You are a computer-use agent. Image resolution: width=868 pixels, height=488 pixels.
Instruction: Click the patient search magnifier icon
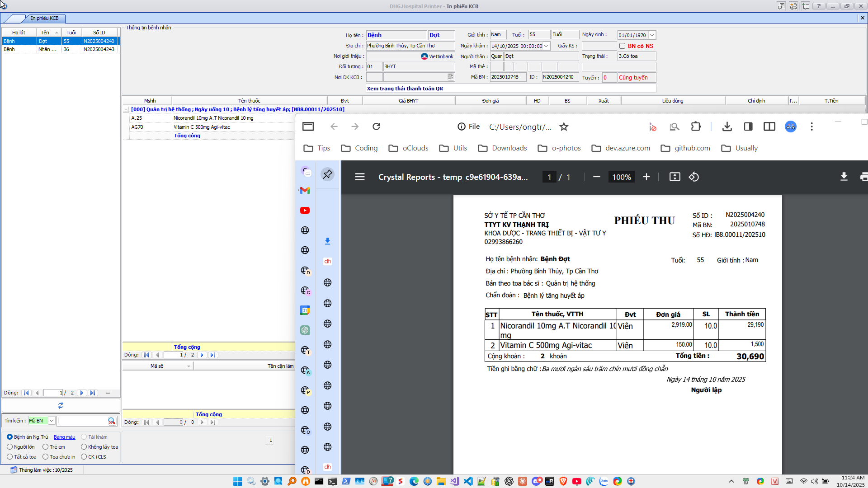112,421
